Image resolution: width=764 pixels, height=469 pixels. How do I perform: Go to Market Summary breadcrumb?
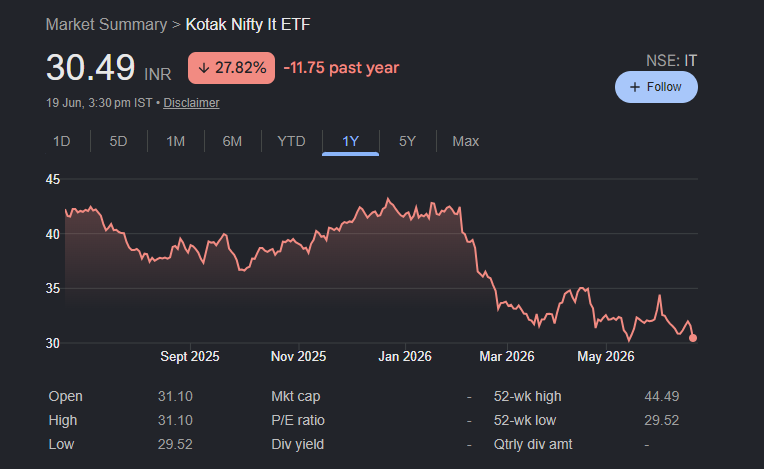point(106,24)
